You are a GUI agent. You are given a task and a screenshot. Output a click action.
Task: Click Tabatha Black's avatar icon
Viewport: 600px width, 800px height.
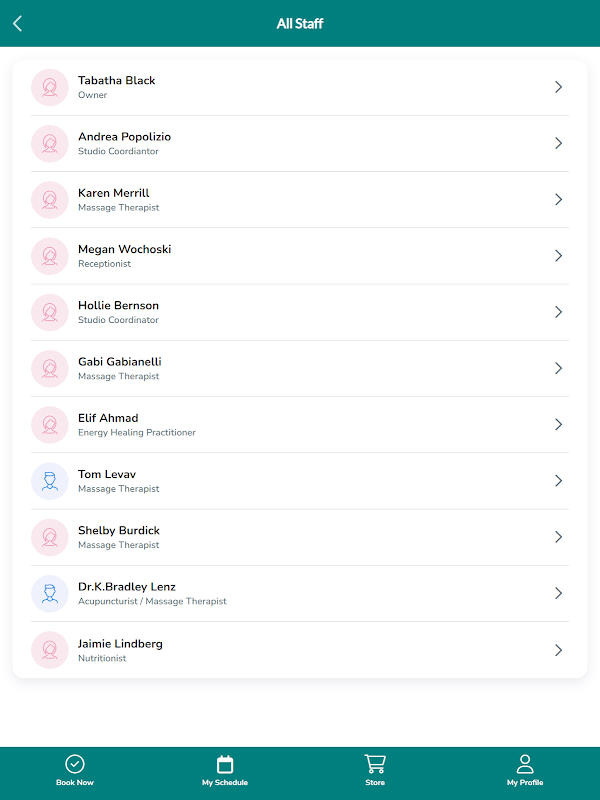[50, 87]
